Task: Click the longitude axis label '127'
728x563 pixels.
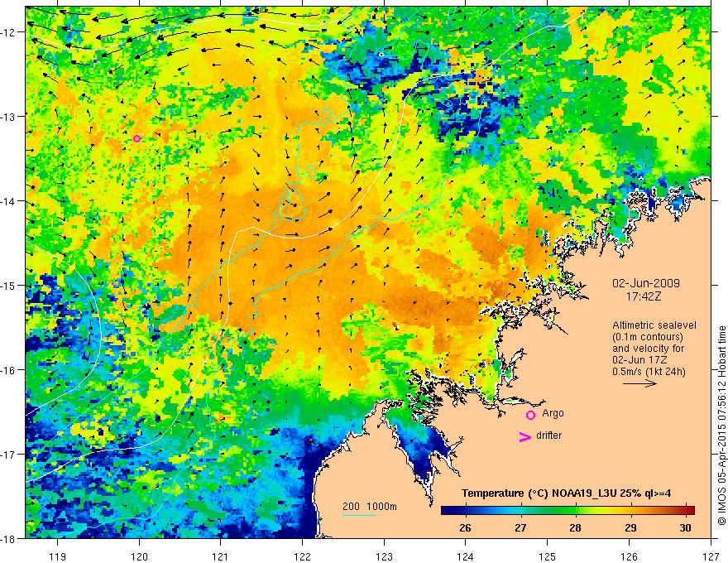Action: [x=711, y=556]
